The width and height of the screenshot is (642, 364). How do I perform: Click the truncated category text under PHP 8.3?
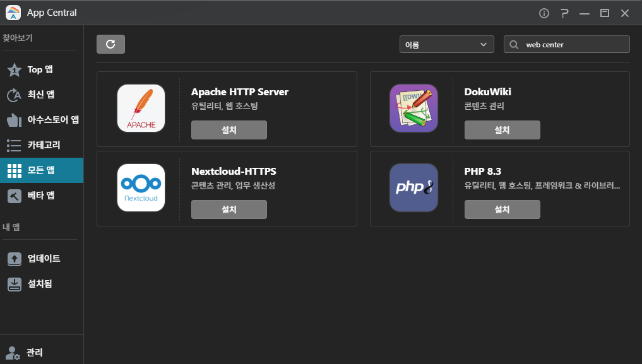coord(542,185)
